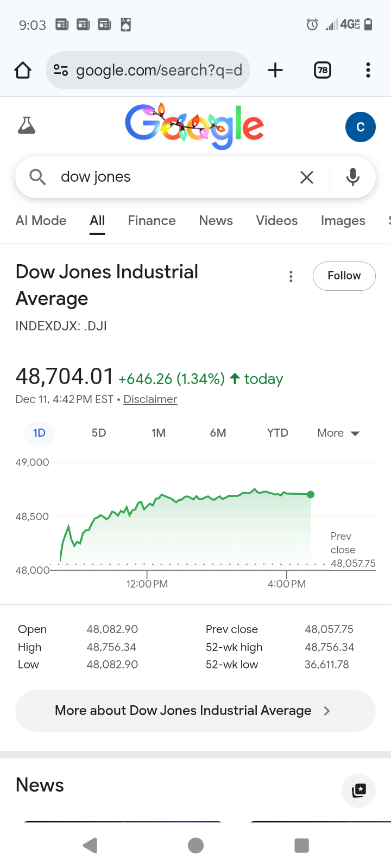
Task: Select the YTD chart range
Action: point(278,433)
